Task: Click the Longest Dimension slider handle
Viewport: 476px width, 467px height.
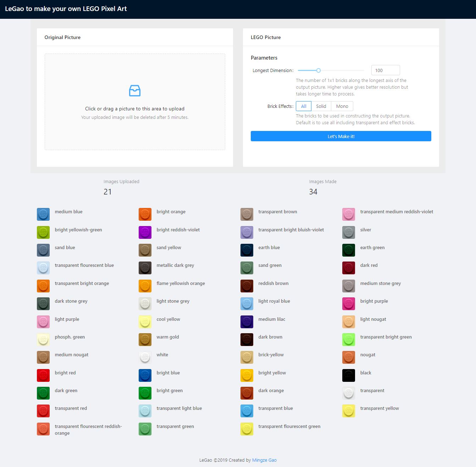Action: (319, 70)
